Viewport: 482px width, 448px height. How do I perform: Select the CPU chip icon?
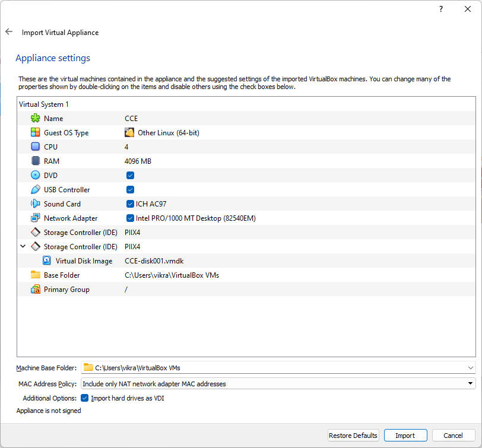pos(35,147)
